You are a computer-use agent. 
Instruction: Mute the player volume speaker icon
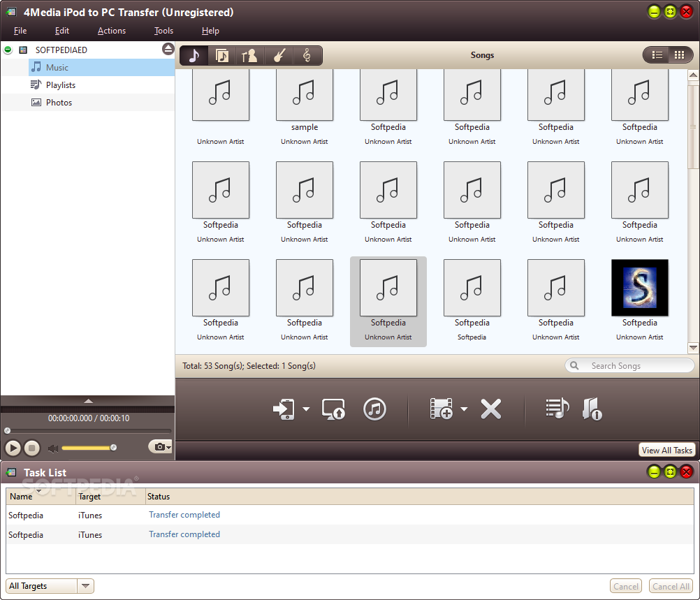click(53, 448)
